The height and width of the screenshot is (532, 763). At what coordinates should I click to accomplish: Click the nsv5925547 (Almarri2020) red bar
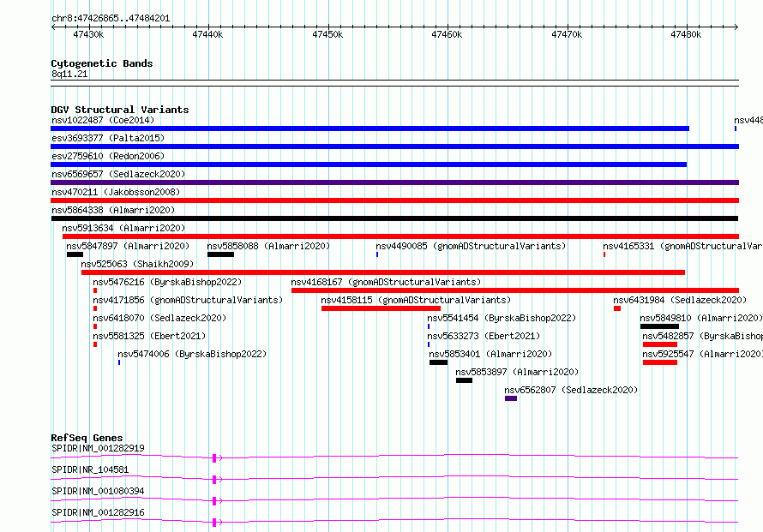(660, 362)
